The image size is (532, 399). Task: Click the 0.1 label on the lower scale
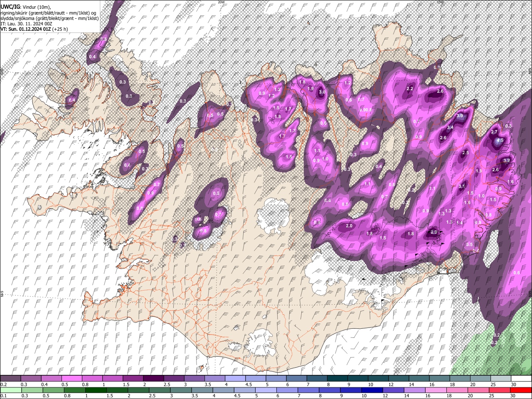tap(3, 396)
